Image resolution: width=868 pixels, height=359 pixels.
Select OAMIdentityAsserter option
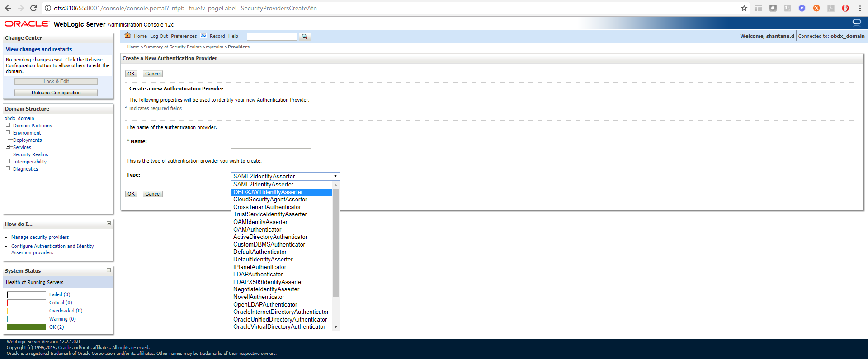pyautogui.click(x=282, y=222)
